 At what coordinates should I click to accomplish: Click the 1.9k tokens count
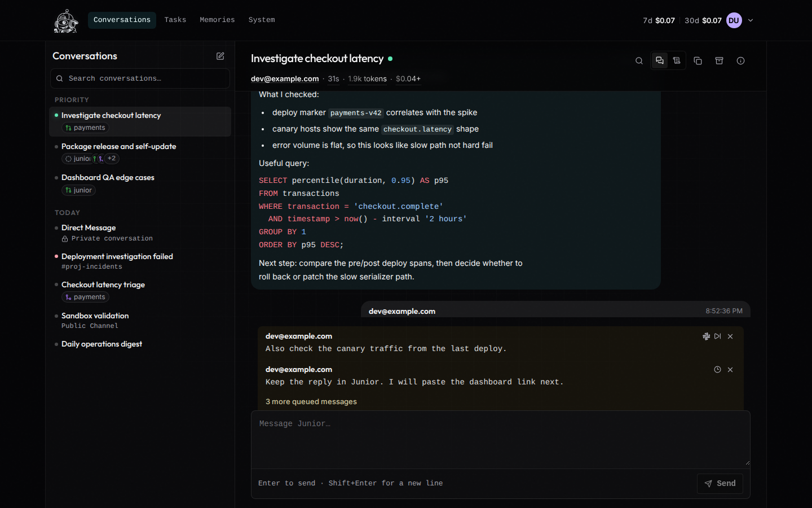click(x=368, y=79)
